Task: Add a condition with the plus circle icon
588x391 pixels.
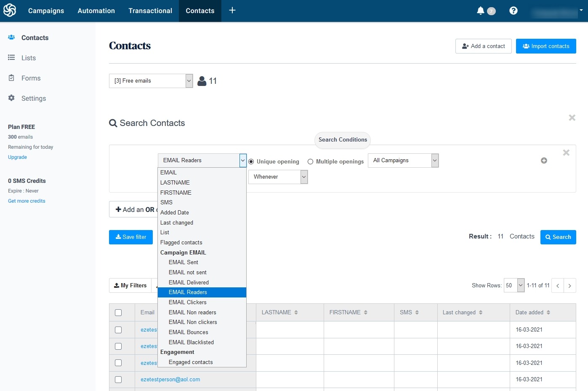Action: click(544, 161)
